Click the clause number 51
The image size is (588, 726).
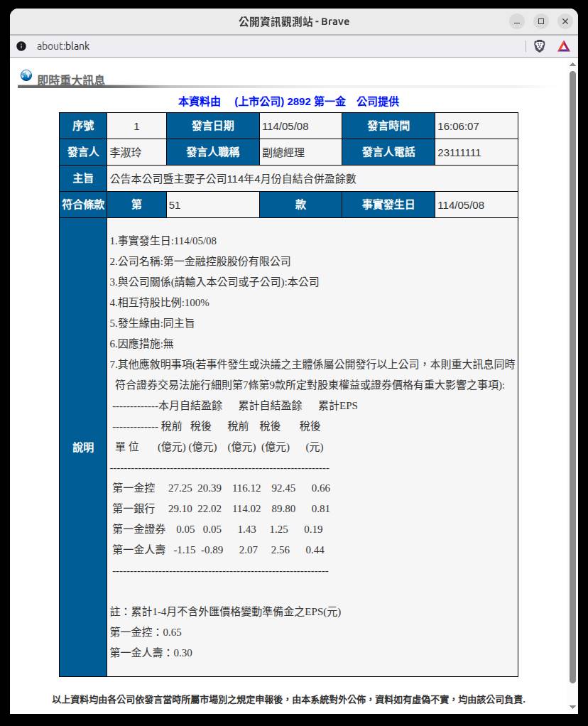[x=175, y=205]
